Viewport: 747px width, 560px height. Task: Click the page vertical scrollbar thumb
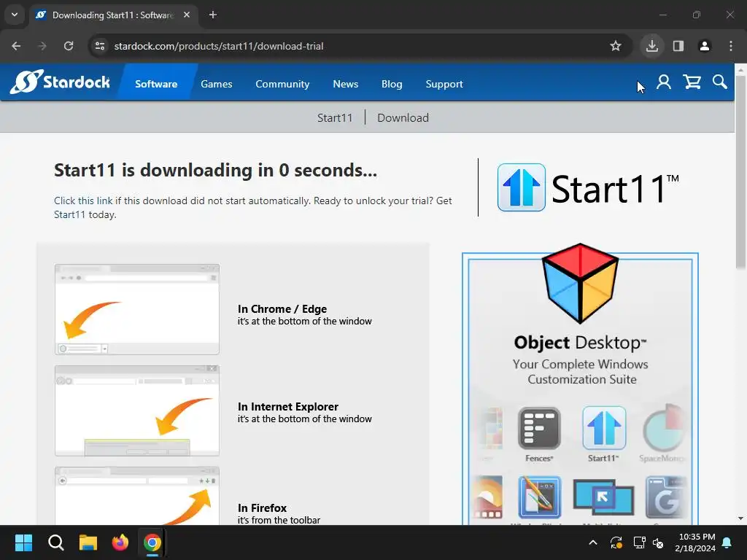pos(740,172)
